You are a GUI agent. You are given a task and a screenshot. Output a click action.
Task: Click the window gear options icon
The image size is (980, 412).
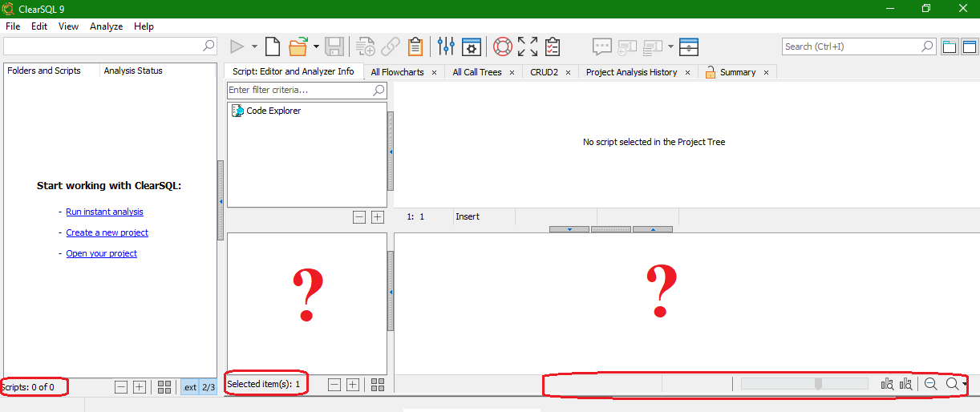coord(472,46)
